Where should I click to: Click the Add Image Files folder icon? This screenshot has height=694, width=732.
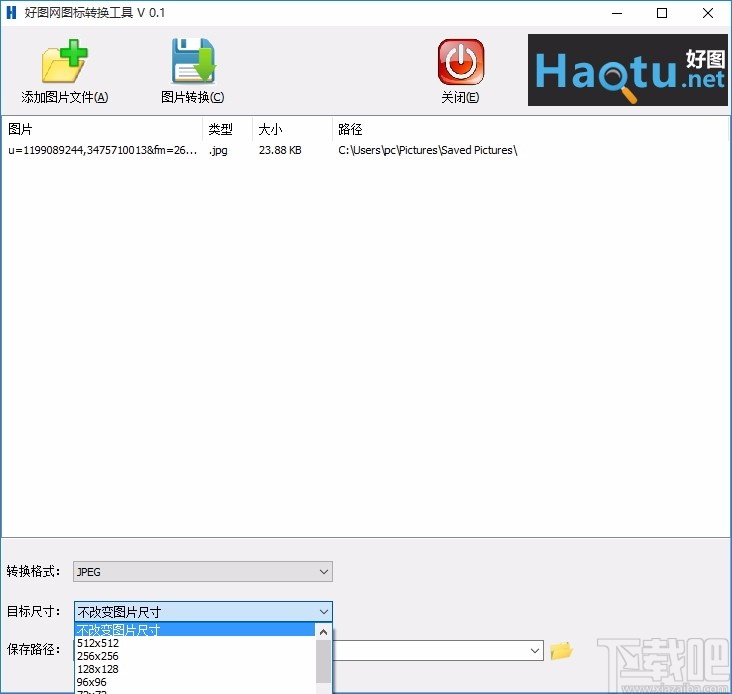point(64,62)
